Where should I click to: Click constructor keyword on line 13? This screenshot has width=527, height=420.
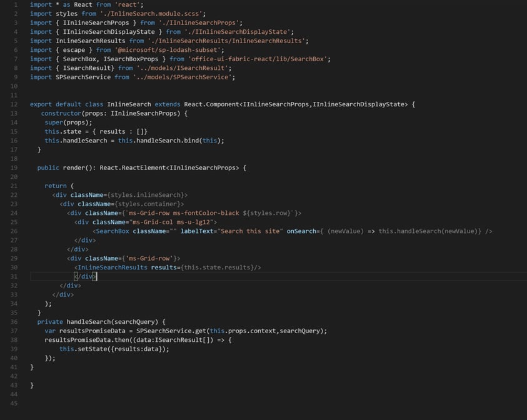61,113
